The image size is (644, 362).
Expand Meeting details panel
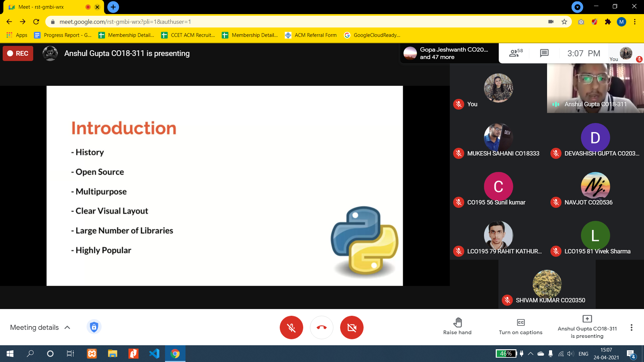tap(40, 327)
